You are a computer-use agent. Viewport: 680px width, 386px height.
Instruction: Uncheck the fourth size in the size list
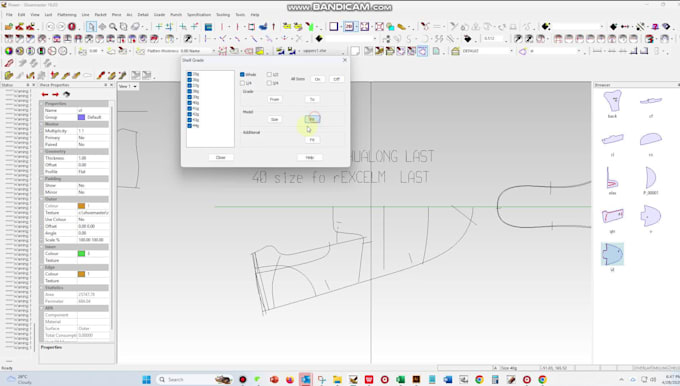(x=190, y=92)
